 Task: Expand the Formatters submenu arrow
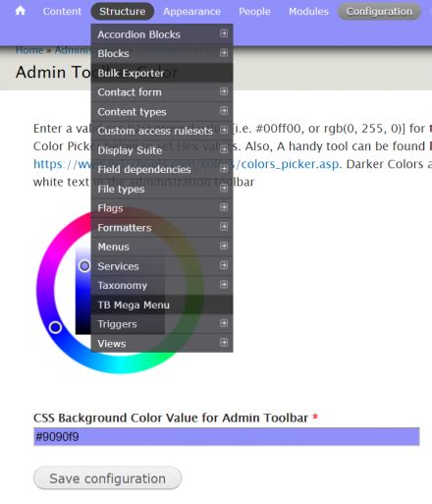224,227
